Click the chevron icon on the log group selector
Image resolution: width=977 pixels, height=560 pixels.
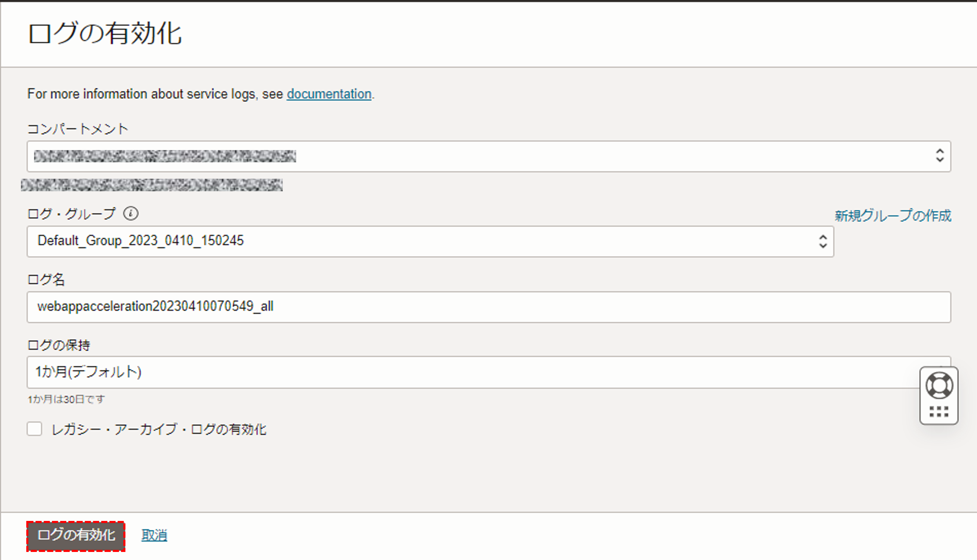click(824, 241)
